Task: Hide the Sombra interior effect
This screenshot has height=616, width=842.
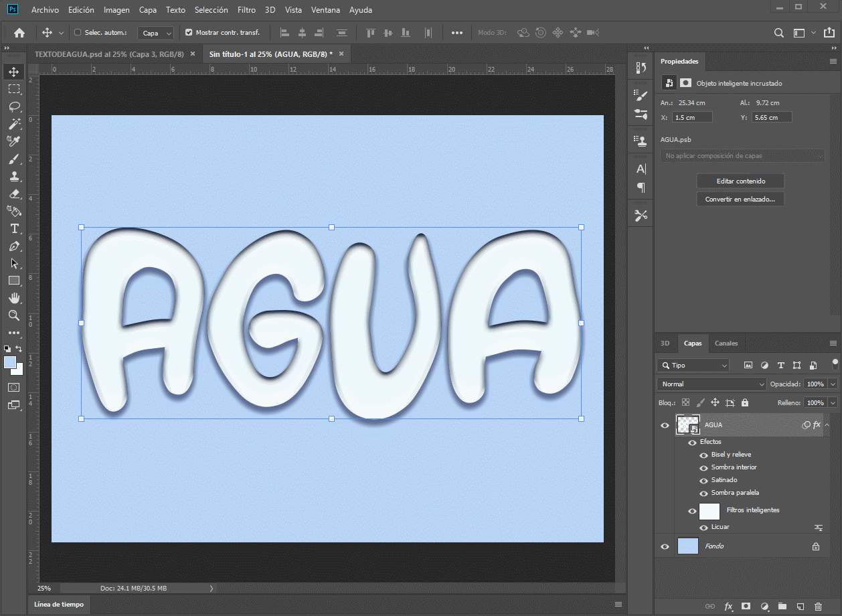Action: pyautogui.click(x=703, y=468)
